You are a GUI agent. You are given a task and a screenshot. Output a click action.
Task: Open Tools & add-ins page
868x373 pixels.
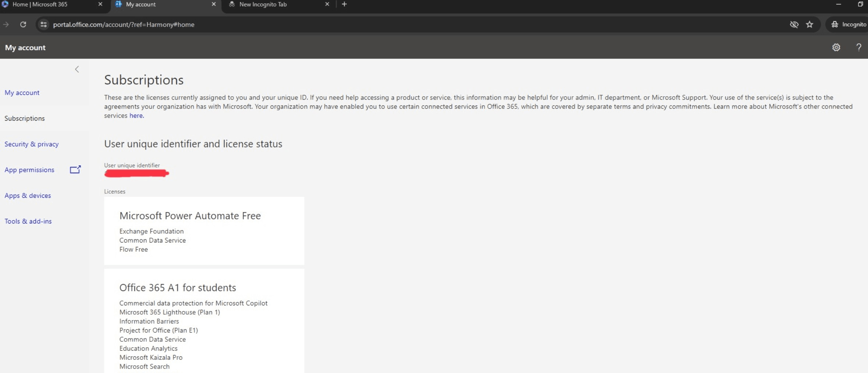coord(28,221)
